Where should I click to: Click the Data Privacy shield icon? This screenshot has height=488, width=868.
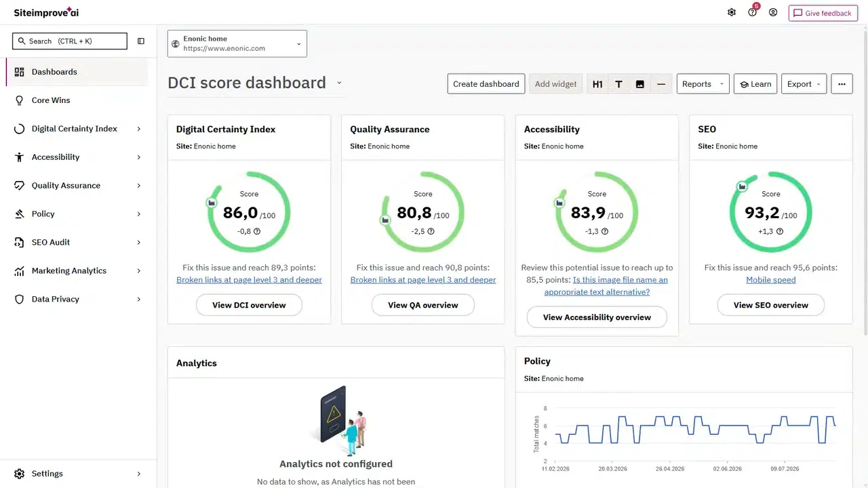pos(19,300)
